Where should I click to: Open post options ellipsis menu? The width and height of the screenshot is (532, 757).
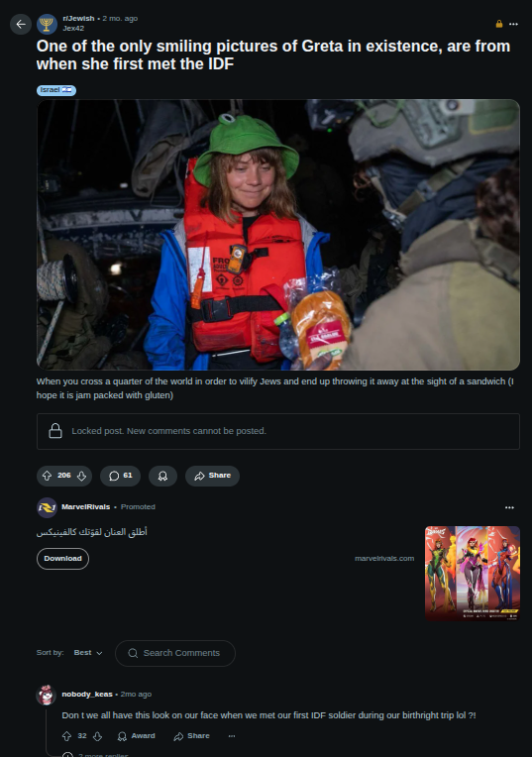pyautogui.click(x=513, y=24)
